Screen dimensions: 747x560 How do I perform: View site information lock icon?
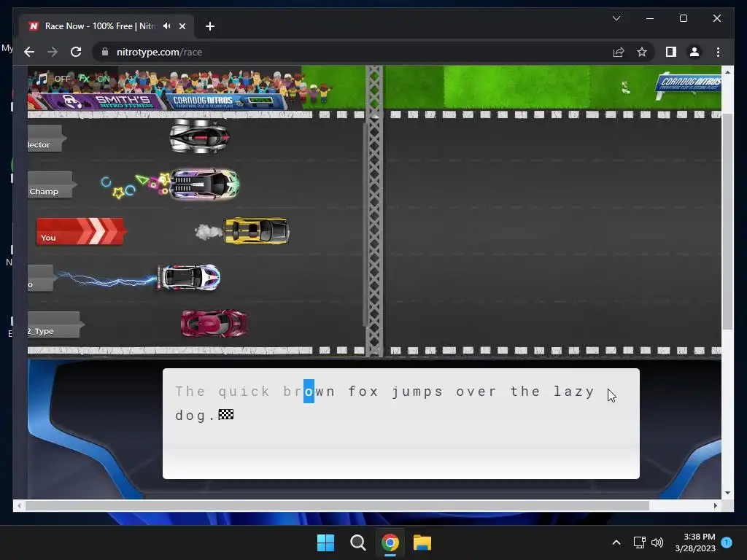click(105, 52)
